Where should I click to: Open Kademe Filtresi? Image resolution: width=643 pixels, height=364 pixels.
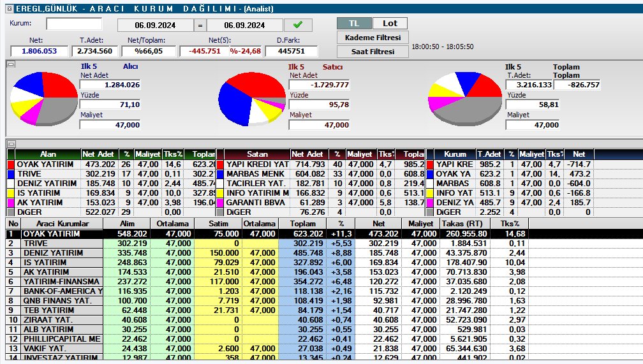pos(373,38)
